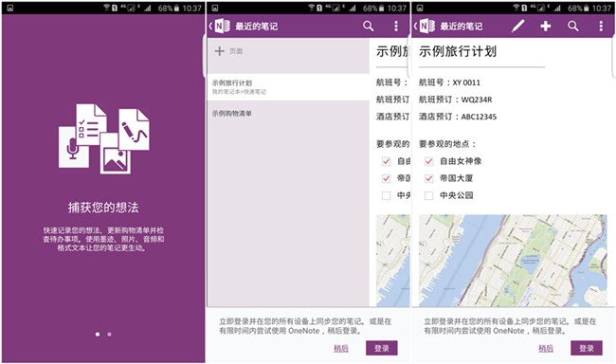Toggle the first checked box in the middle screen

pos(387,161)
